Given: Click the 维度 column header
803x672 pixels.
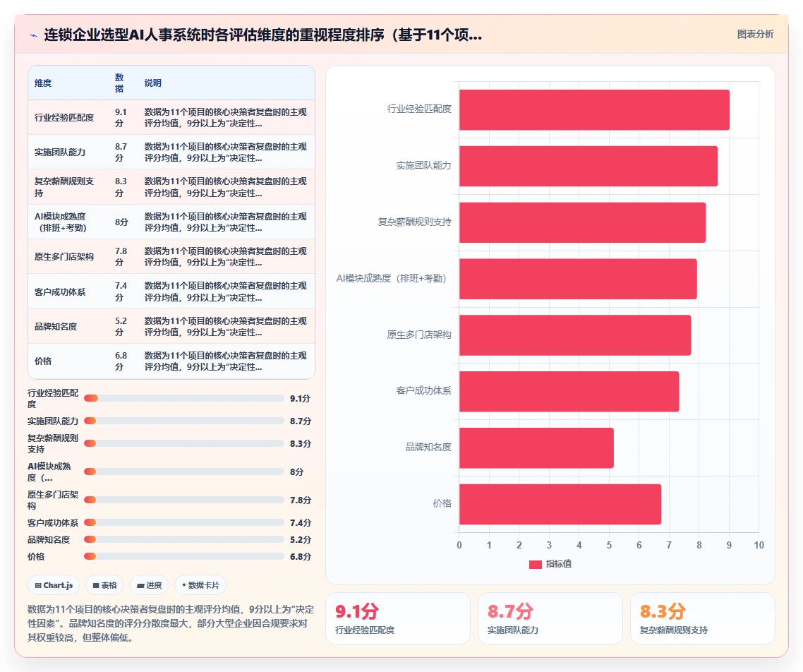Looking at the screenshot, I should 43,83.
